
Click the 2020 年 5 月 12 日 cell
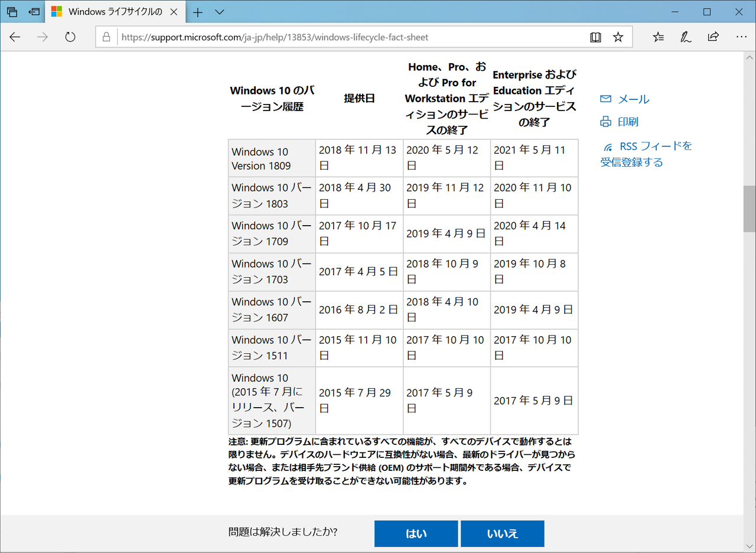(447, 158)
